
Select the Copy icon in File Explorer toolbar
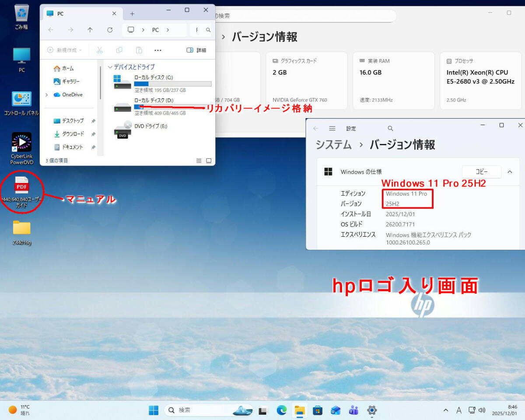[119, 50]
